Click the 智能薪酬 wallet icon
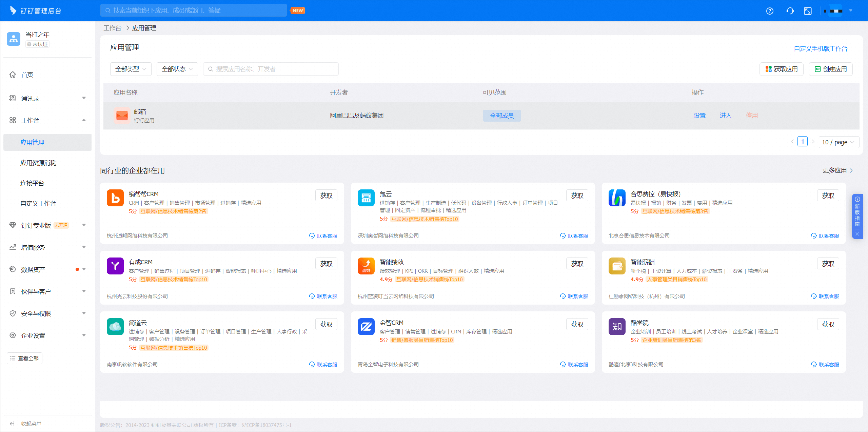The height and width of the screenshot is (432, 868). tap(617, 266)
